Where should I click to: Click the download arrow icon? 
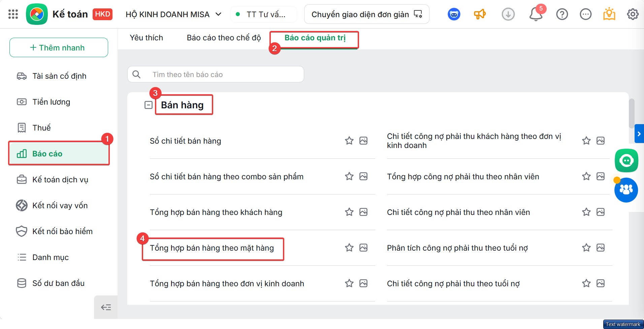pos(508,14)
